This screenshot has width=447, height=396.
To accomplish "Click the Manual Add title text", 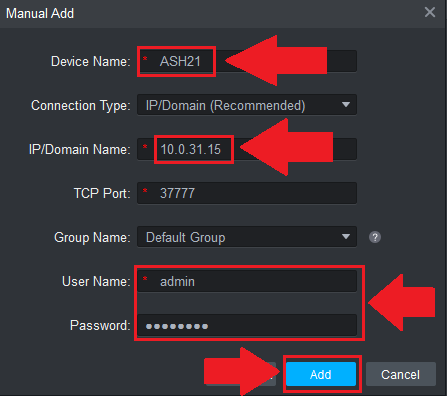I will (x=40, y=14).
